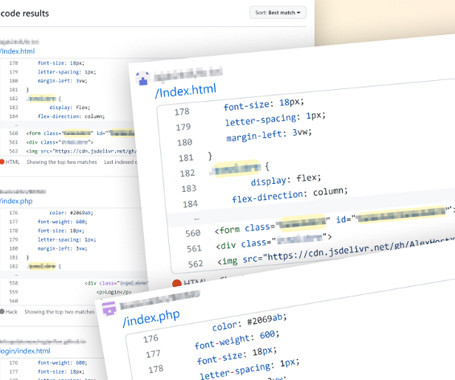
Task: Select line number 560 in enlarged /Index.html card
Action: [x=193, y=233]
